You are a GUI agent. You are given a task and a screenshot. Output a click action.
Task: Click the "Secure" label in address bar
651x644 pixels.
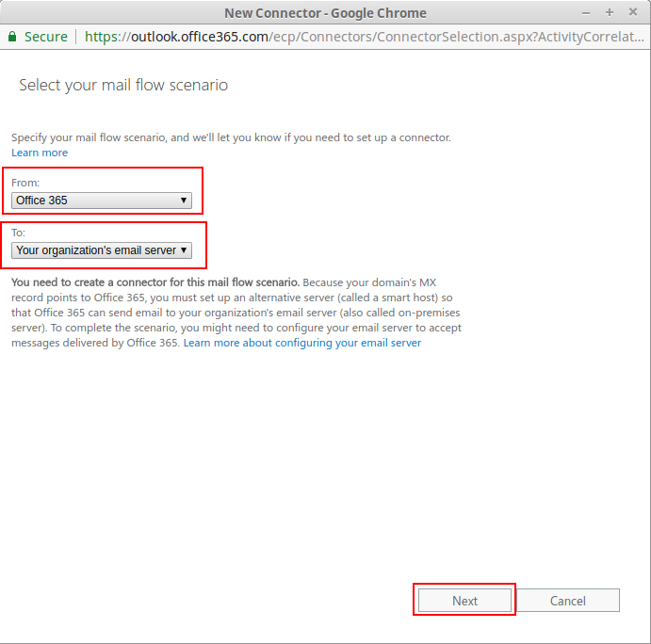[45, 37]
